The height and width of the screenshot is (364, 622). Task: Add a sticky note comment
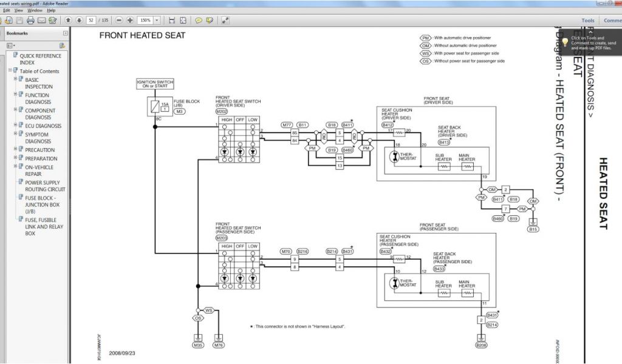tap(198, 20)
